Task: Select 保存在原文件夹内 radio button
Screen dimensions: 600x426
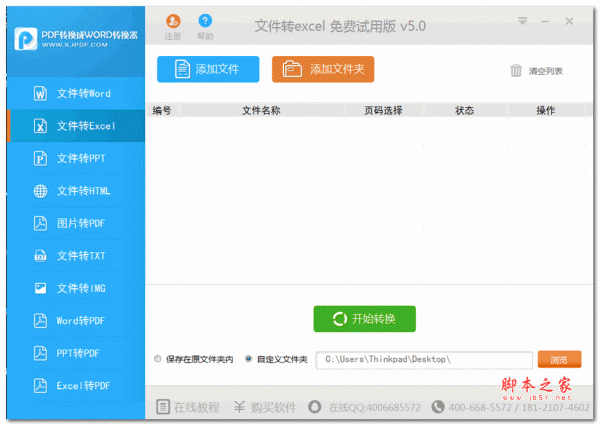Action: point(158,359)
